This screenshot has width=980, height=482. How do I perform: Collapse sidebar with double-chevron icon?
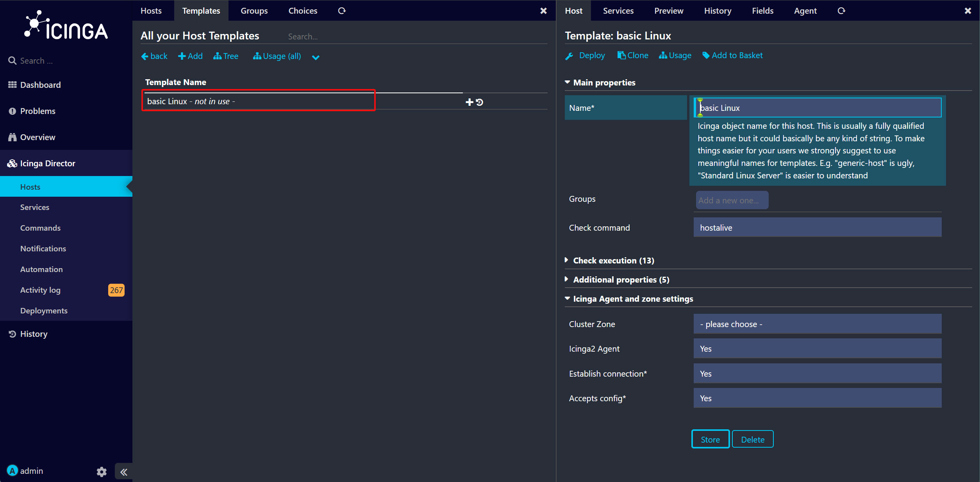[x=124, y=472]
